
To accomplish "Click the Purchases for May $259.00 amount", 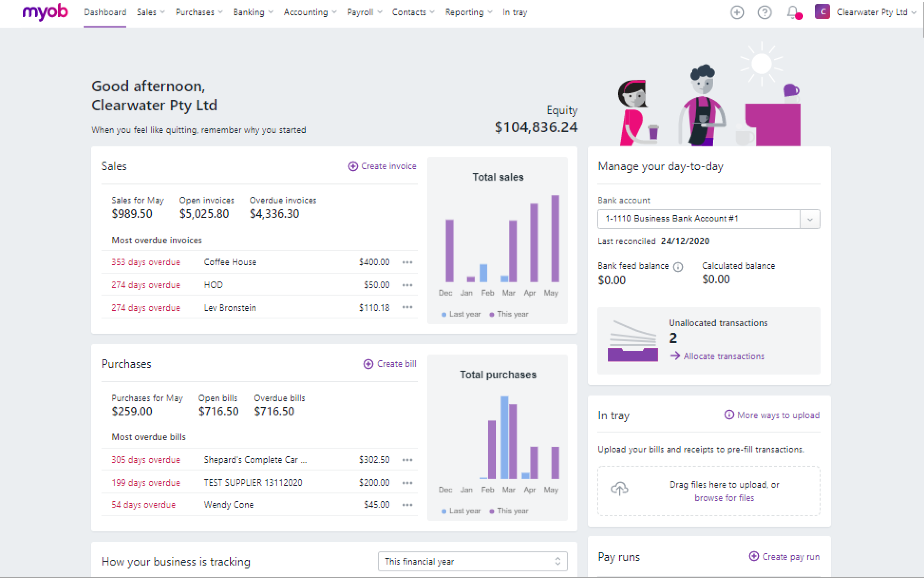I will click(132, 411).
